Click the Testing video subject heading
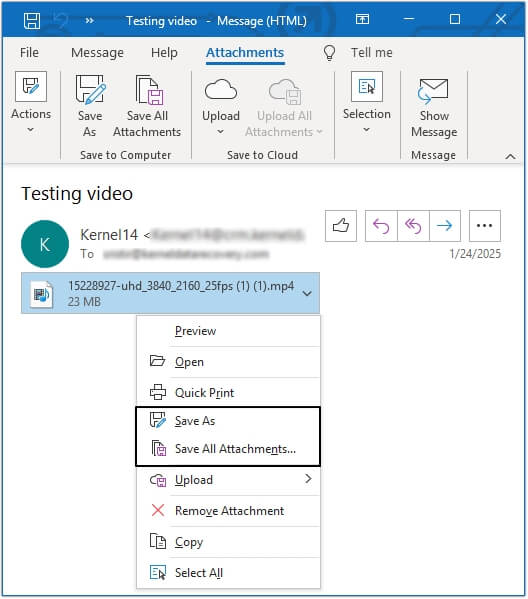Image resolution: width=528 pixels, height=599 pixels. 77,193
